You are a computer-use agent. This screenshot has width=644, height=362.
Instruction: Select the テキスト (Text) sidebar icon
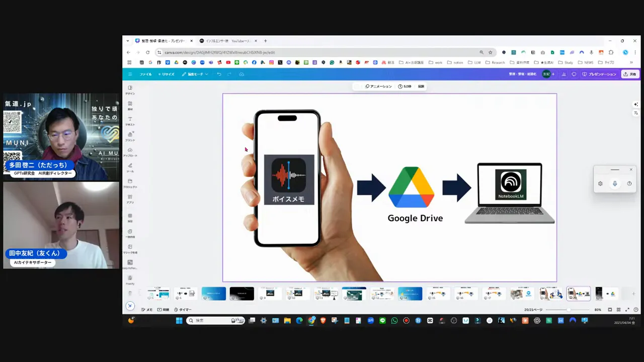tap(130, 121)
